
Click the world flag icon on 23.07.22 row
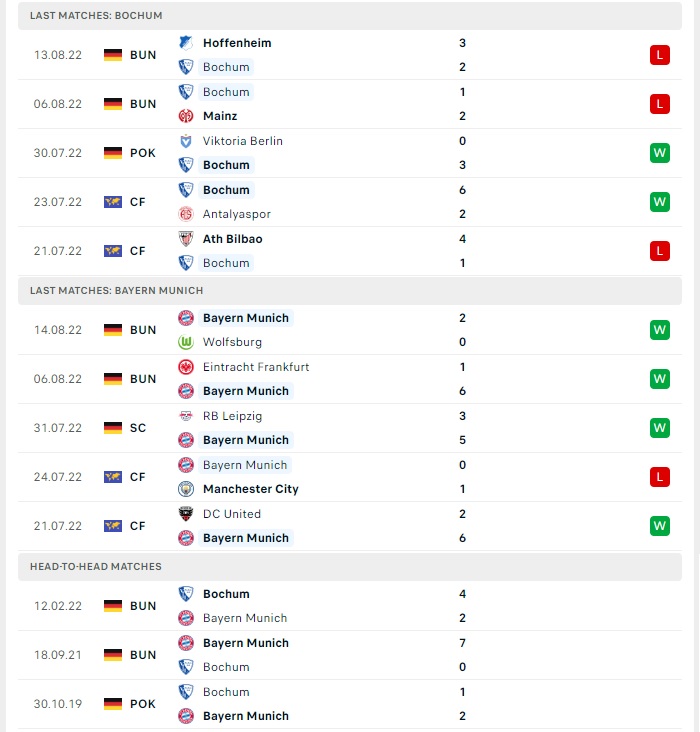(x=113, y=202)
